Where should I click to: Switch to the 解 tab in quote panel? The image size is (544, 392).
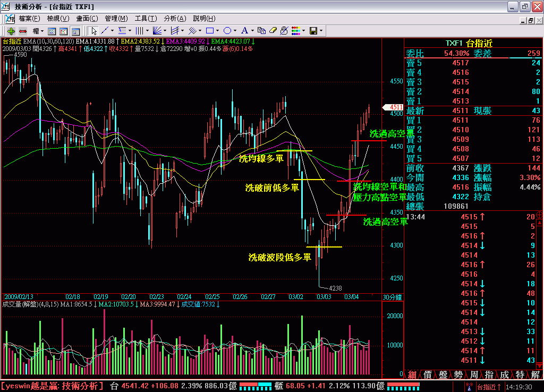[x=535, y=374]
